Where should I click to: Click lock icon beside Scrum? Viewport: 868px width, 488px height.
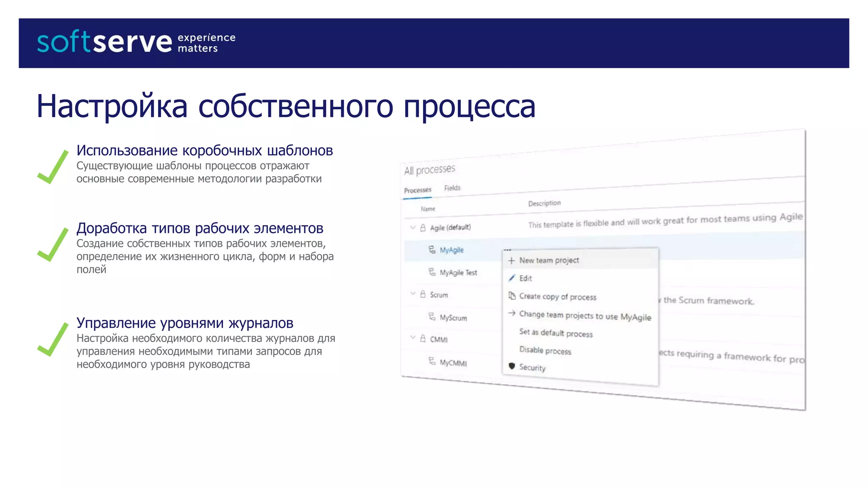[x=423, y=294]
